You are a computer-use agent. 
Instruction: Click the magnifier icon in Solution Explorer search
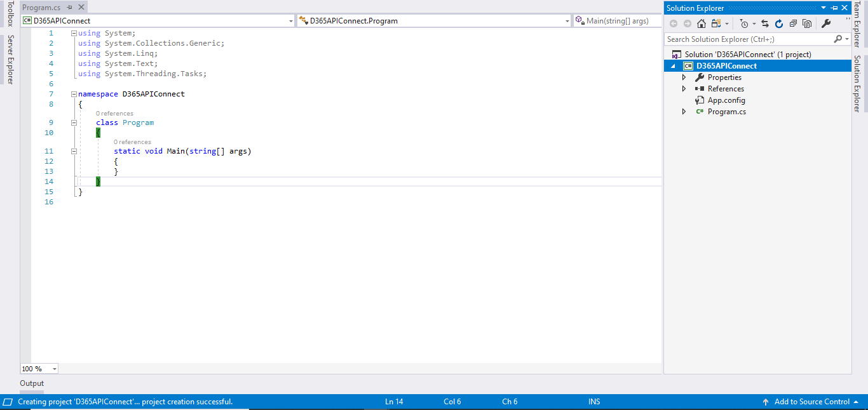837,39
